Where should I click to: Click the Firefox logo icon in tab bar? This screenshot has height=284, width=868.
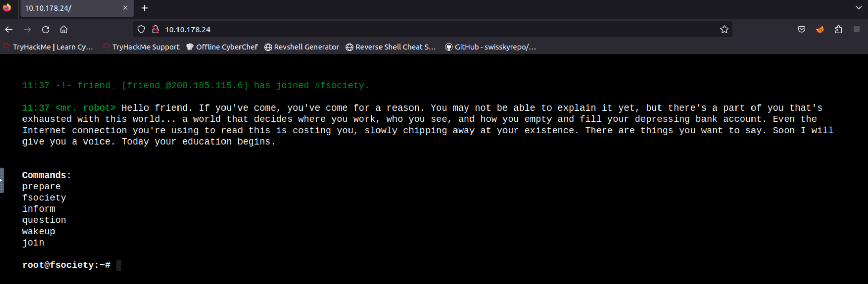coord(7,8)
